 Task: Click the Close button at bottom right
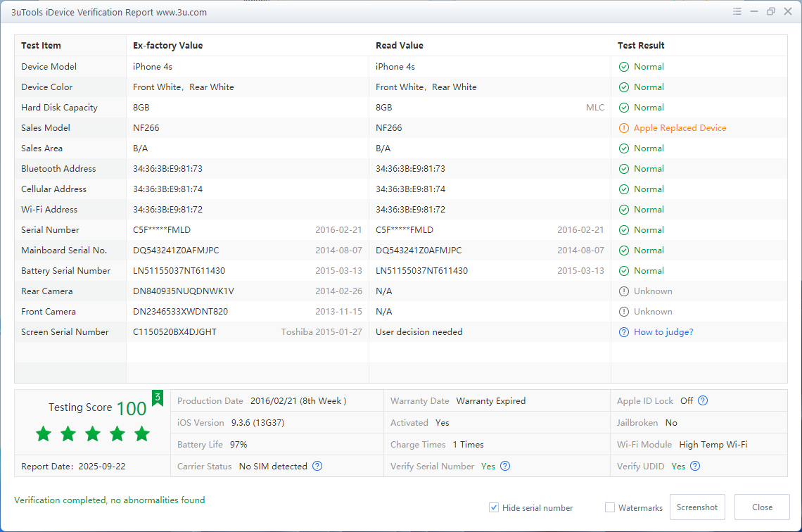(762, 507)
